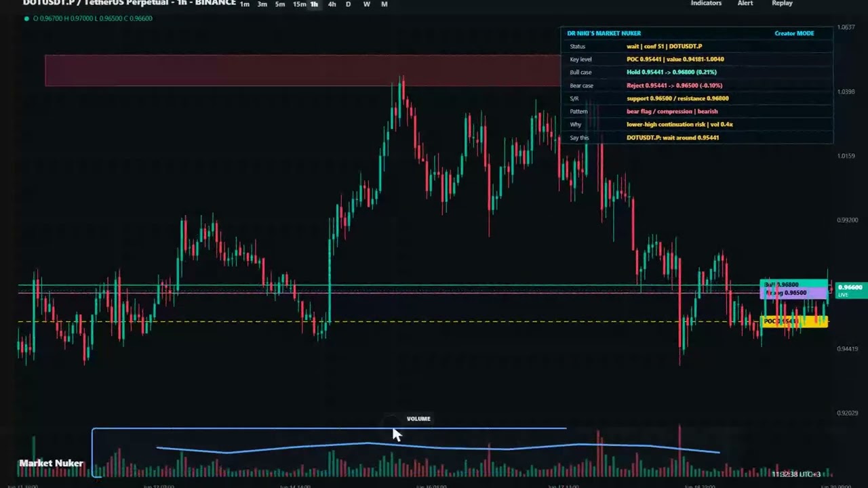868x488 pixels.
Task: Click the red resistance zone rectangle
Action: coord(303,70)
